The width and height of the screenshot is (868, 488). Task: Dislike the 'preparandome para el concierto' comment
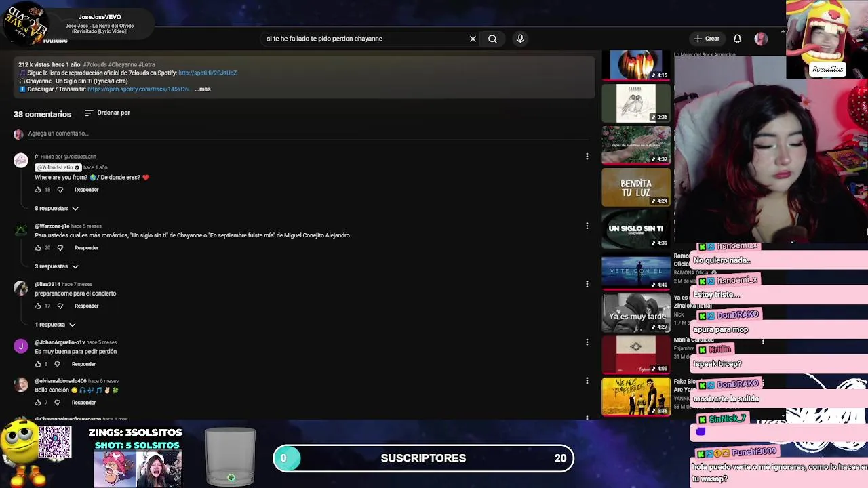[60, 306]
